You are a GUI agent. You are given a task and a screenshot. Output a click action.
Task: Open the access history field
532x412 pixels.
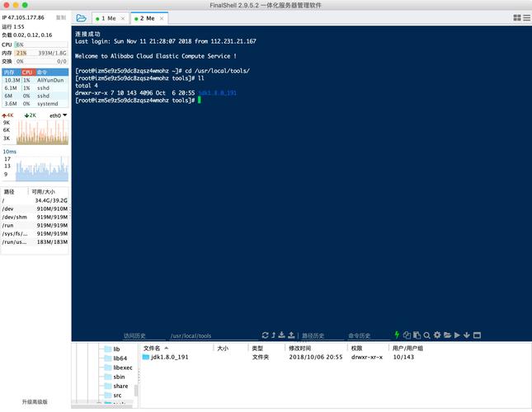point(144,335)
